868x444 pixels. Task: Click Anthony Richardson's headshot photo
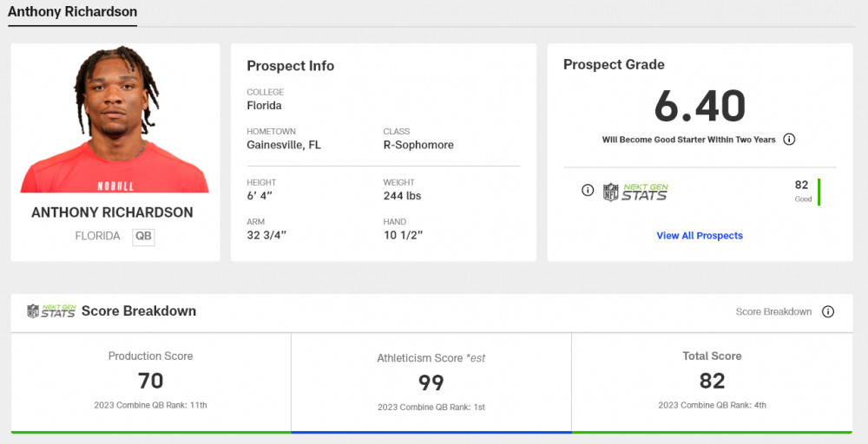pos(115,120)
